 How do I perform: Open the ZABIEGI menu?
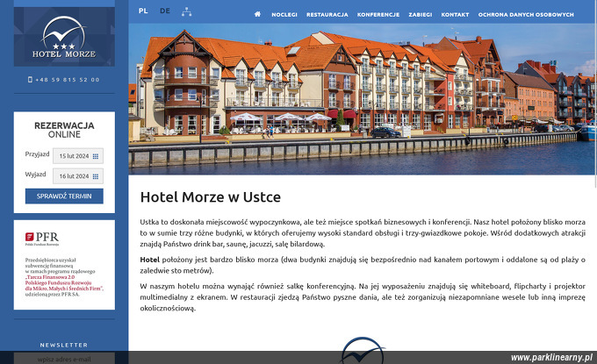click(x=421, y=14)
